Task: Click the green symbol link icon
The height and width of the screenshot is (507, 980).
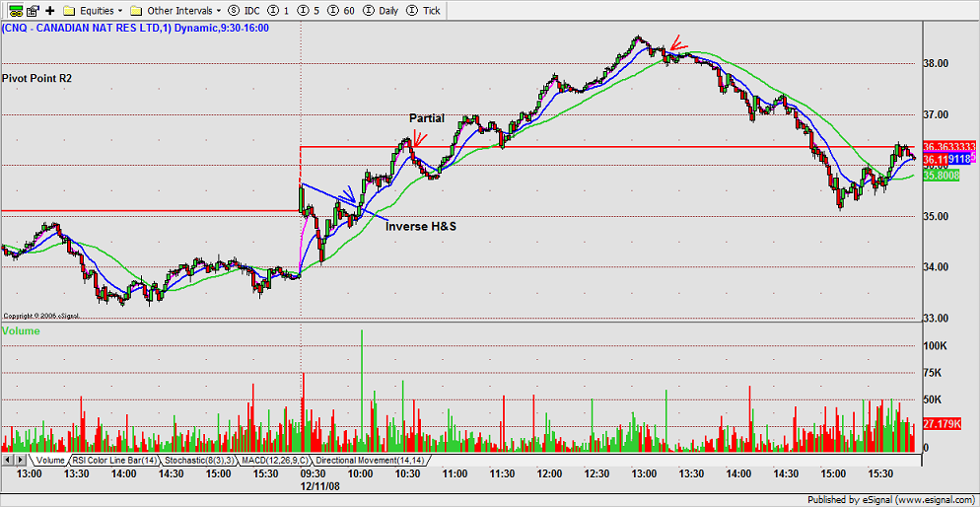Action: [16, 11]
